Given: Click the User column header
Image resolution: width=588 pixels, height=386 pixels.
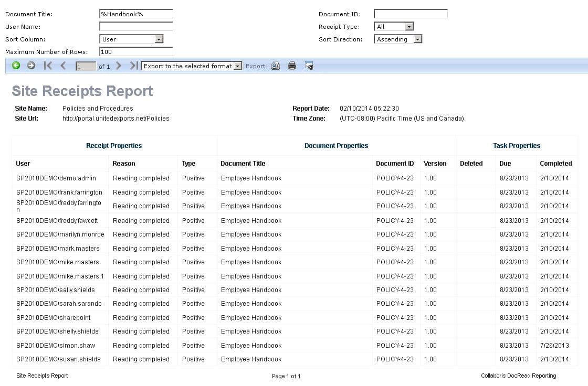Looking at the screenshot, I should click(23, 163).
